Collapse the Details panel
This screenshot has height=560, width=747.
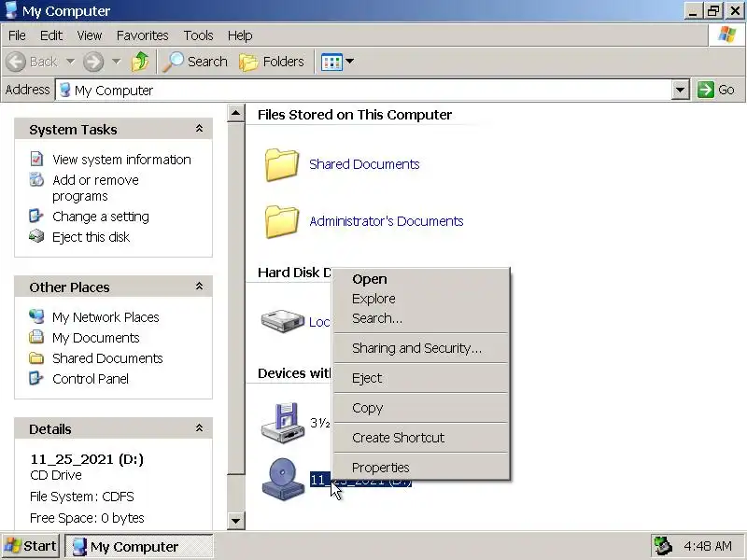[x=199, y=428]
